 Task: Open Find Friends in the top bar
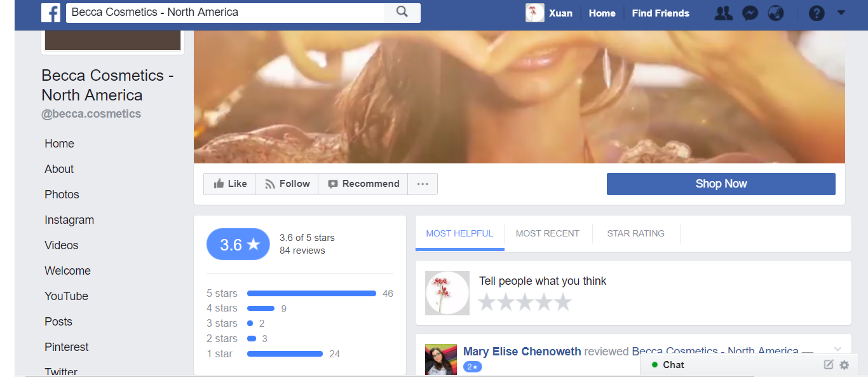660,13
